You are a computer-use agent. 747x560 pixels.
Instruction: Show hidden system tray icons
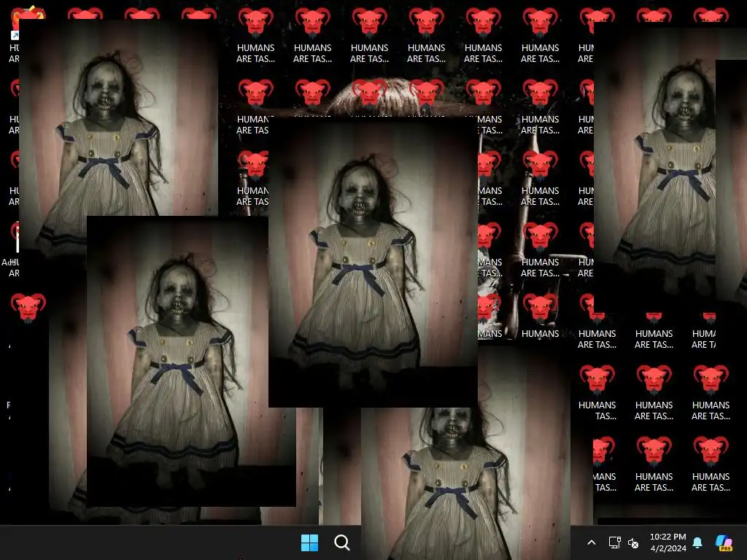pos(591,542)
